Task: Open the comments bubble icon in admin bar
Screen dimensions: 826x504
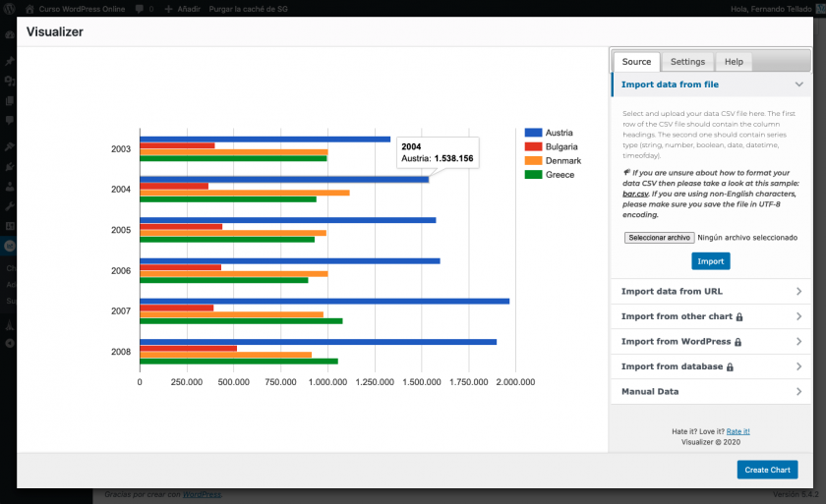Action: 140,8
